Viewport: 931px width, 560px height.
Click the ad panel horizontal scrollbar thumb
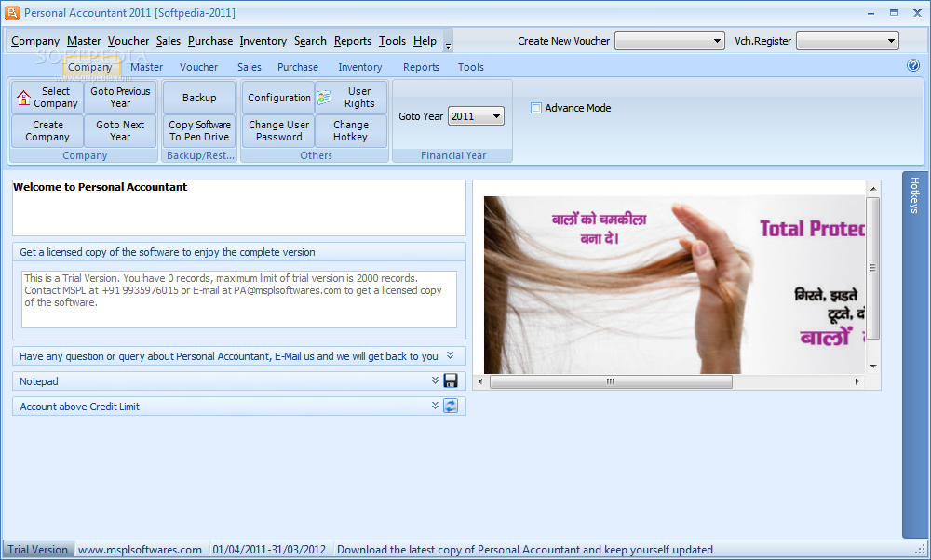point(611,381)
